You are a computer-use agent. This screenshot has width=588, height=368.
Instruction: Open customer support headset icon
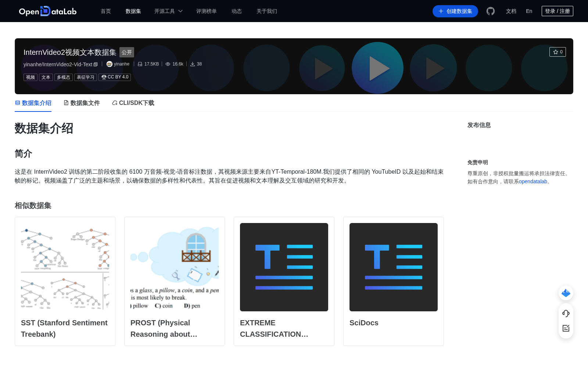coord(566,314)
